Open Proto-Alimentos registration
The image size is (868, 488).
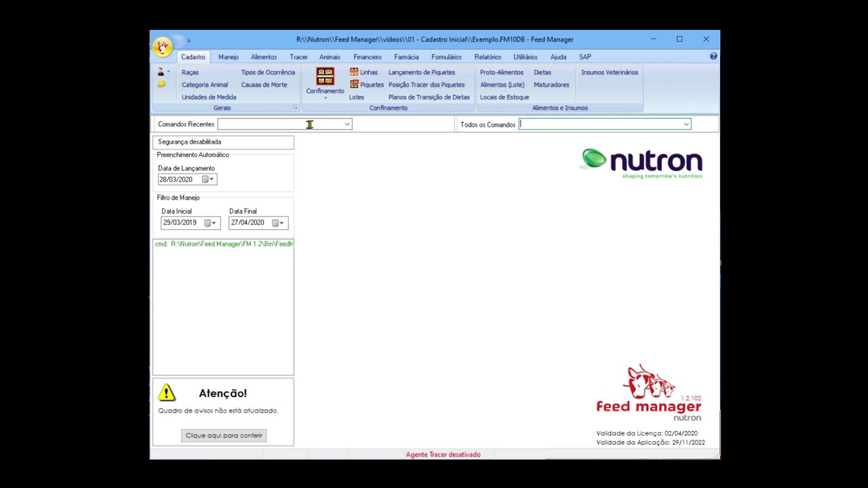502,73
